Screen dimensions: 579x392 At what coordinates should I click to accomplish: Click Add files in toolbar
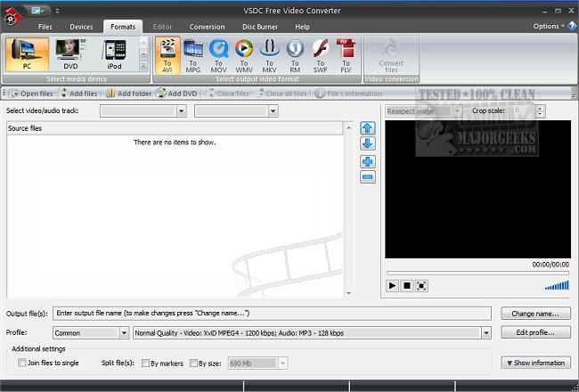coord(78,94)
